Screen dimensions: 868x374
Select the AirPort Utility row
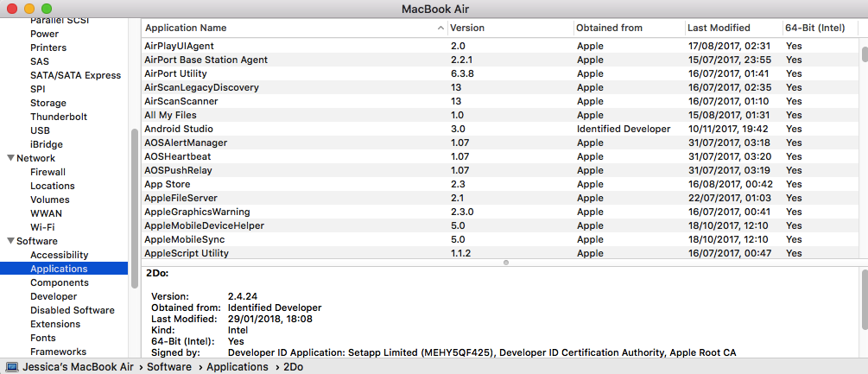click(x=500, y=73)
